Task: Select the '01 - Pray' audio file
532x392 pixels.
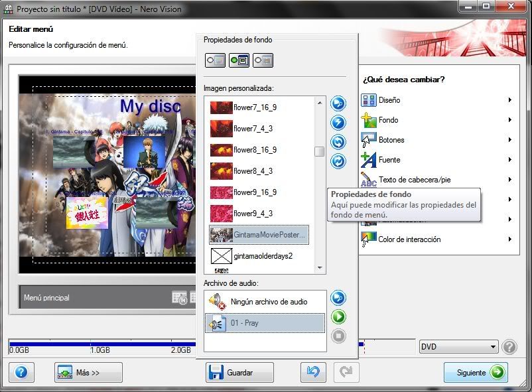Action: tap(265, 323)
